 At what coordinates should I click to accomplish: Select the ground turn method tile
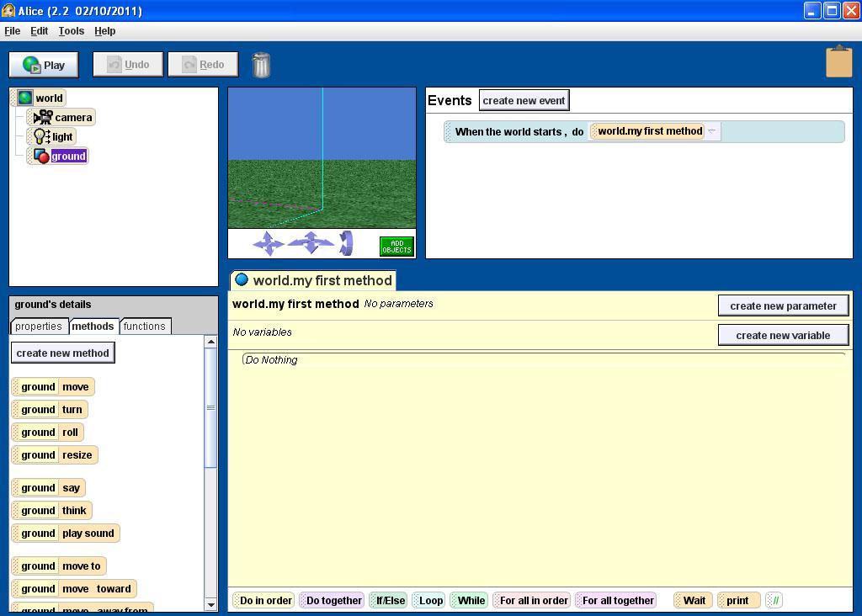[50, 409]
